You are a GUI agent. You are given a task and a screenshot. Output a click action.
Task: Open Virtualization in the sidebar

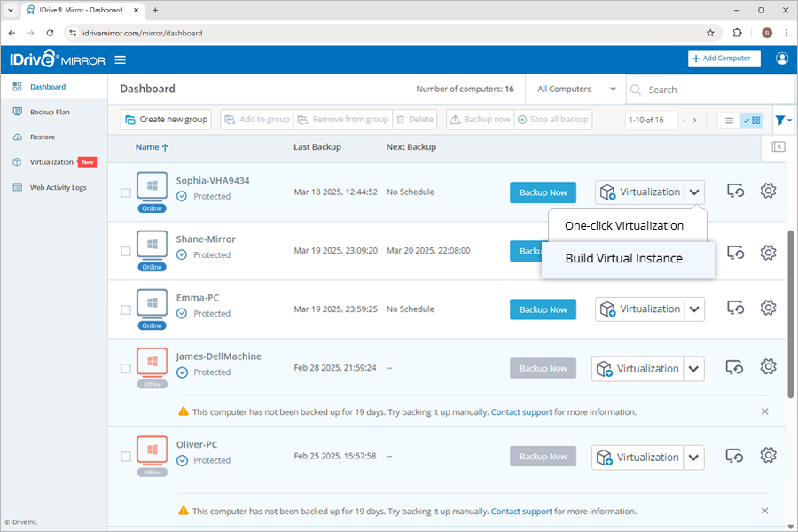pyautogui.click(x=51, y=162)
